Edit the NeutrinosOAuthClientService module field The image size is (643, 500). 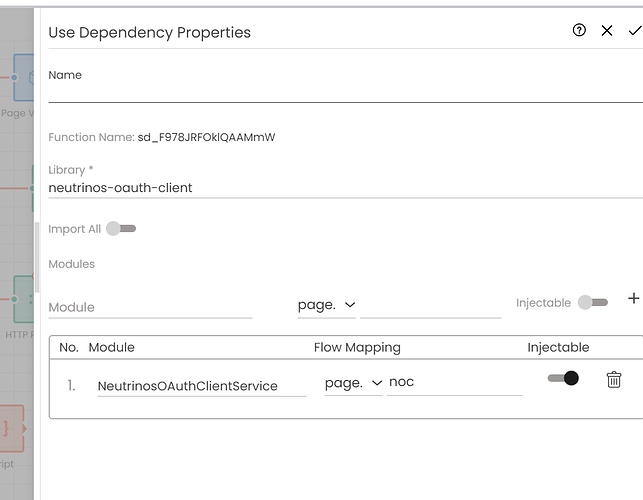tap(202, 386)
